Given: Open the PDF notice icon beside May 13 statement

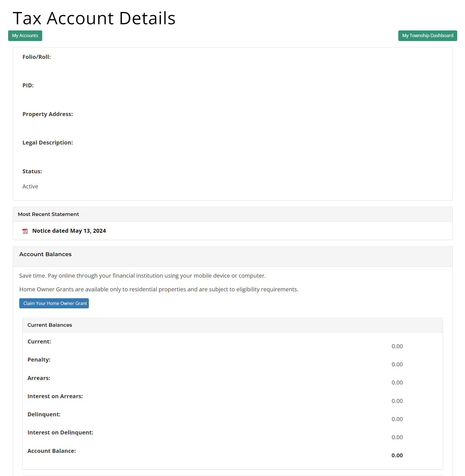Looking at the screenshot, I should [x=25, y=231].
